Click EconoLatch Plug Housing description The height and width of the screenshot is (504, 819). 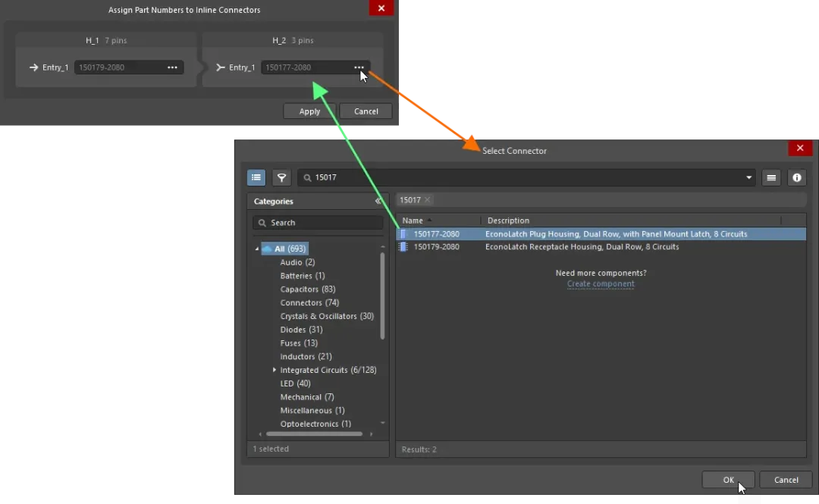pyautogui.click(x=616, y=234)
